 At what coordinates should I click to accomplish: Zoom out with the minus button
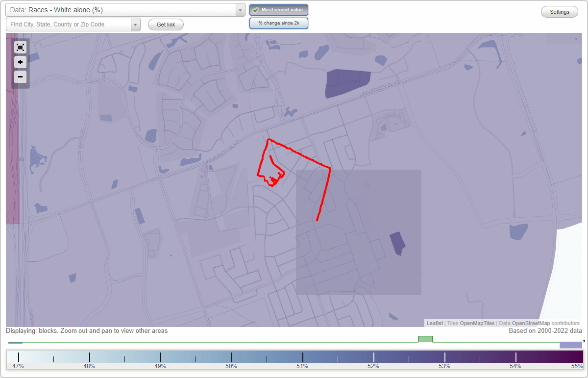point(20,76)
